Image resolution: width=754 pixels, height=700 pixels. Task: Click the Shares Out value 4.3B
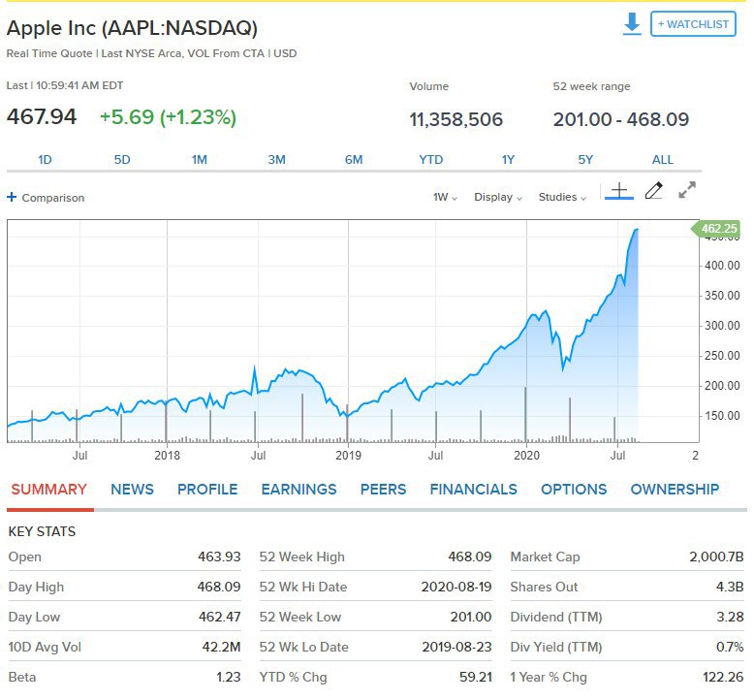[730, 587]
